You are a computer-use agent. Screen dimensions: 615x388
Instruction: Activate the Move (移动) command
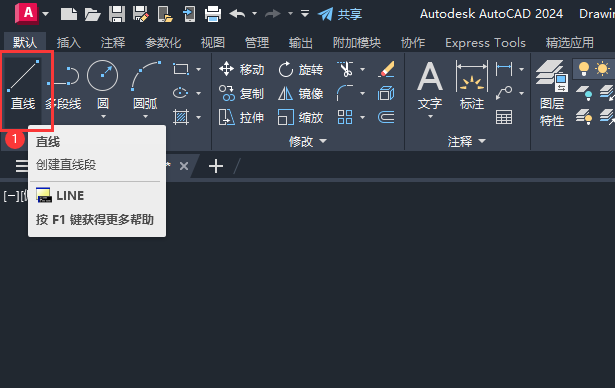(x=242, y=69)
